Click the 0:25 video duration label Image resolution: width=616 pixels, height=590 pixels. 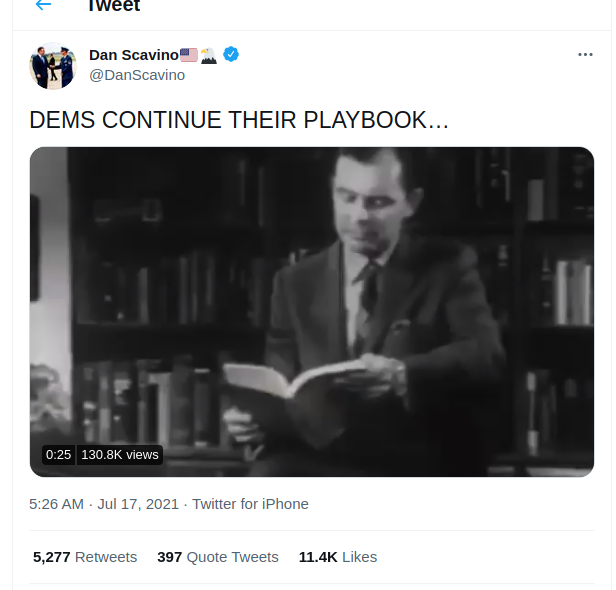click(x=58, y=455)
